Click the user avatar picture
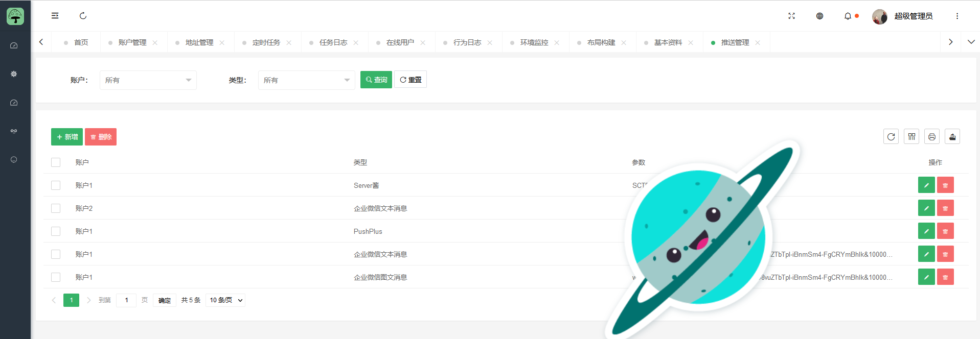Image resolution: width=980 pixels, height=339 pixels. coord(879,16)
